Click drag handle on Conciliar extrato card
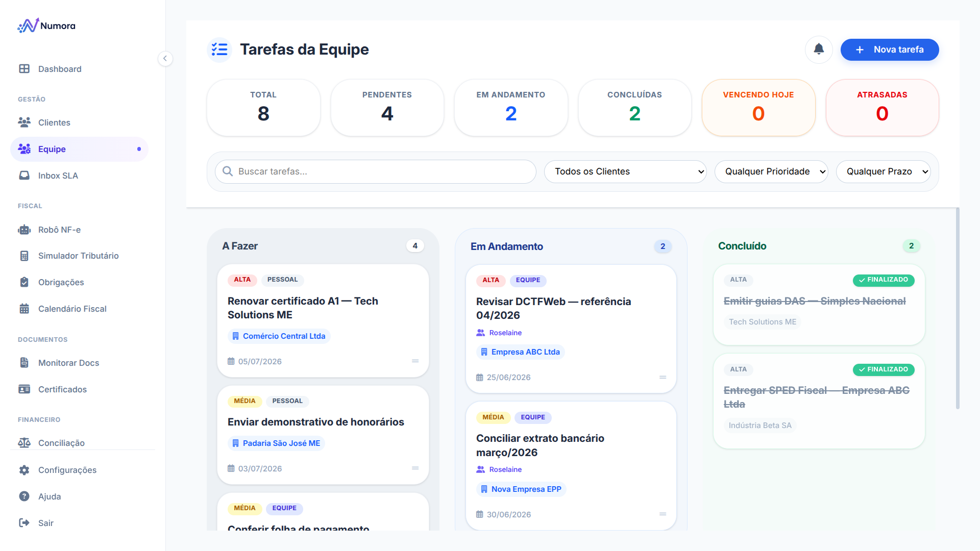This screenshot has height=551, width=980. coord(663,514)
